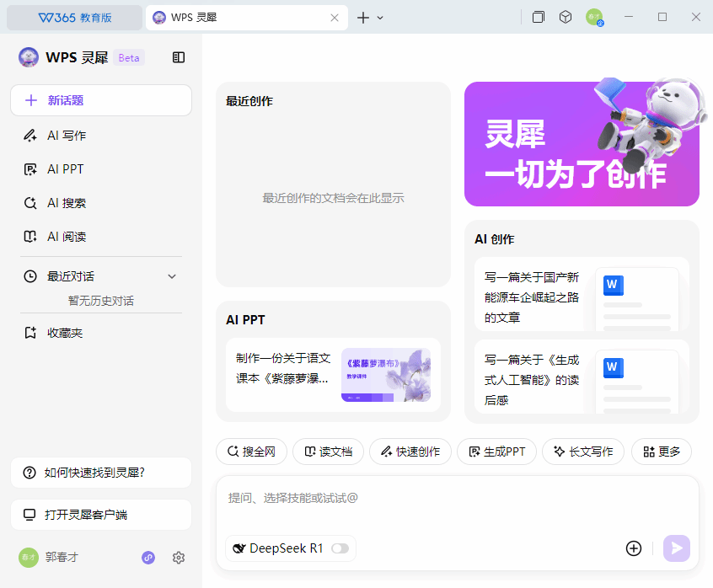
Task: Click the plus attachment icon in input box
Action: 634,548
